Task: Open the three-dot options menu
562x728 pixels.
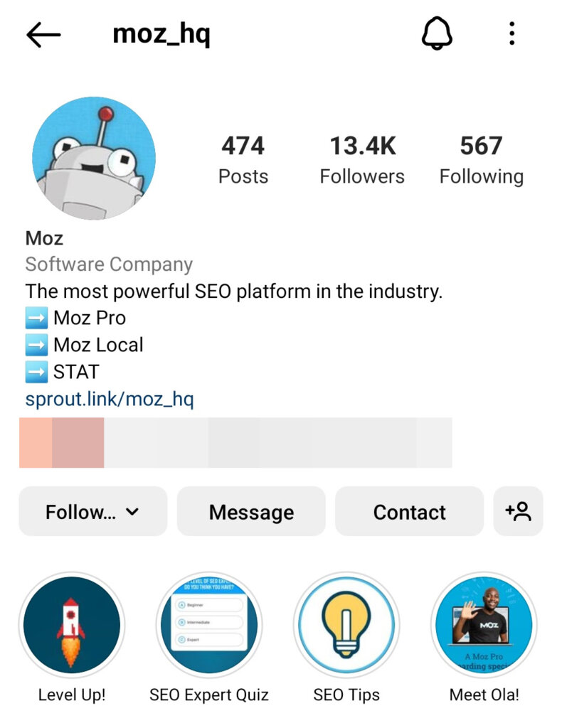Action: click(511, 33)
